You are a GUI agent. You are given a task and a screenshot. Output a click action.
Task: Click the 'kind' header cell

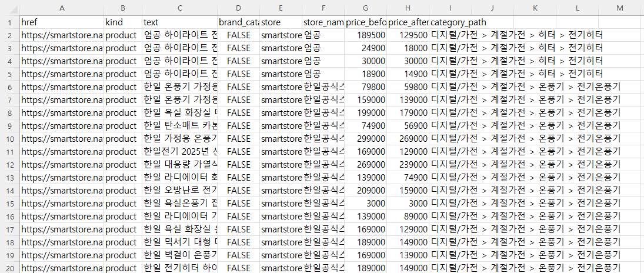pos(124,22)
